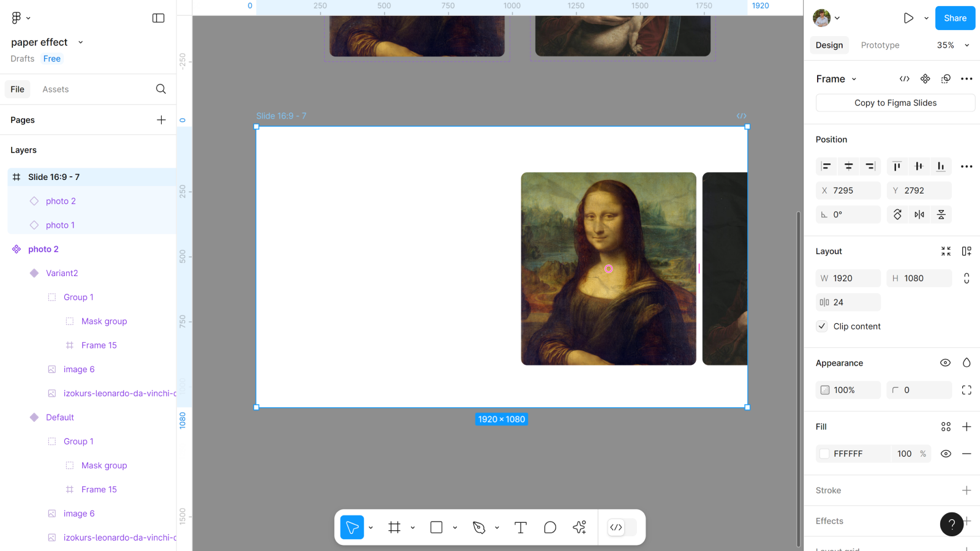Image resolution: width=980 pixels, height=551 pixels.
Task: Click the Share button
Action: pyautogui.click(x=954, y=18)
